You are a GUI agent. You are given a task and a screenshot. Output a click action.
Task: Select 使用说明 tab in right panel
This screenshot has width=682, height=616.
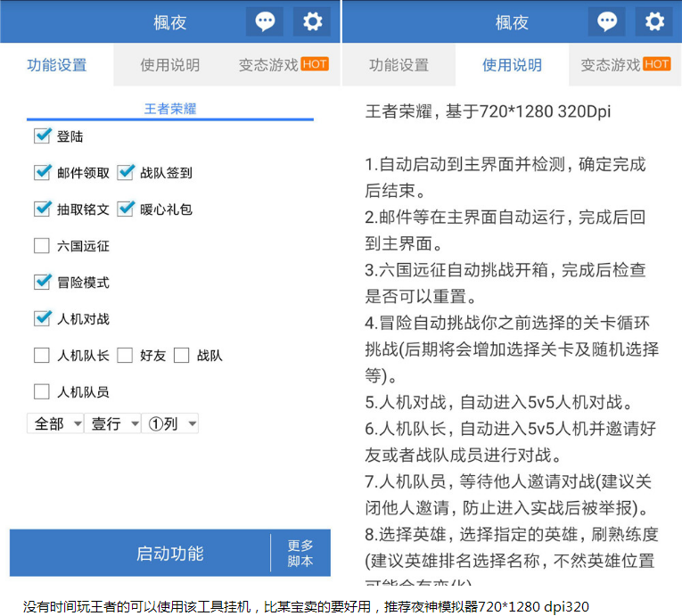pyautogui.click(x=512, y=65)
